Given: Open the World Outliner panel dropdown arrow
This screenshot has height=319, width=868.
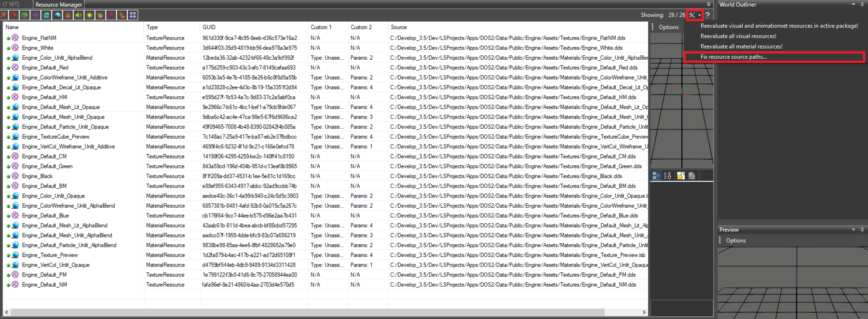Looking at the screenshot, I should pyautogui.click(x=853, y=4).
